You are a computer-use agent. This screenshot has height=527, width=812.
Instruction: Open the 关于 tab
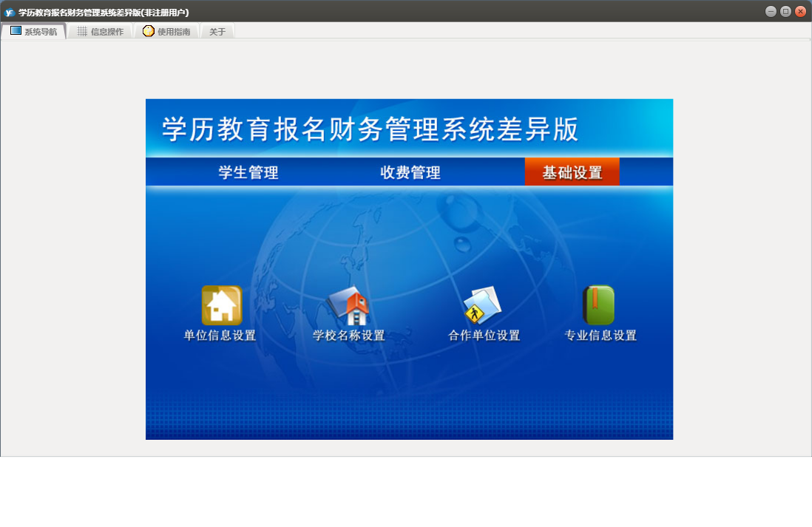point(217,32)
